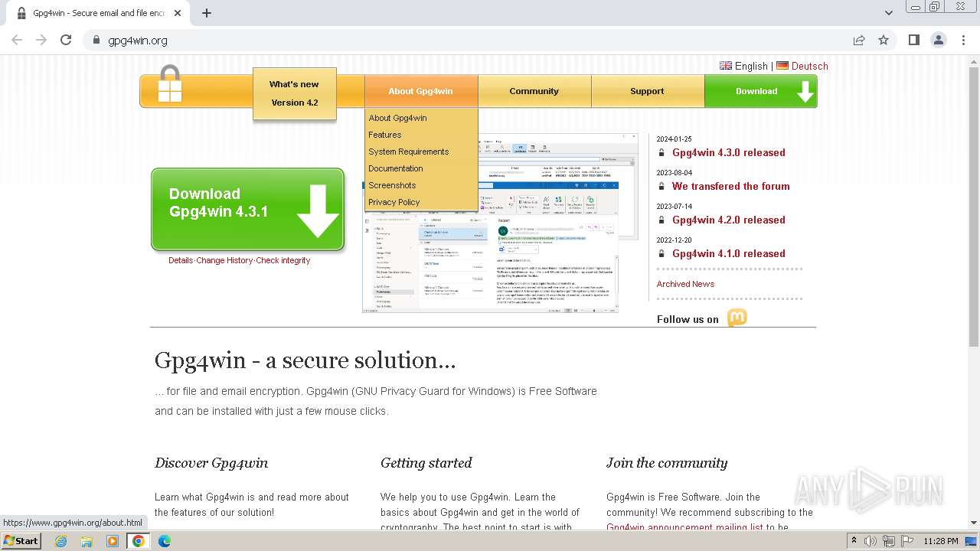Image resolution: width=980 pixels, height=551 pixels.
Task: Open the Community menu
Action: pos(534,91)
